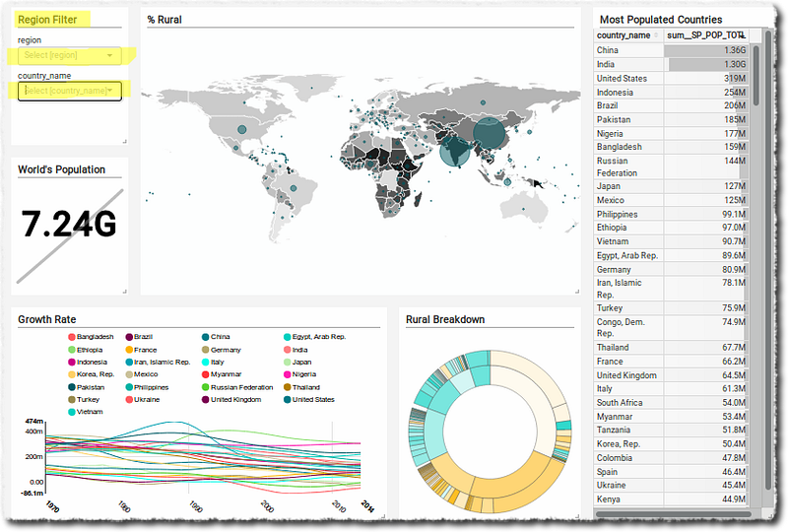The width and height of the screenshot is (788, 532).
Task: Toggle Ethiopia series in the legend
Action: click(x=86, y=350)
